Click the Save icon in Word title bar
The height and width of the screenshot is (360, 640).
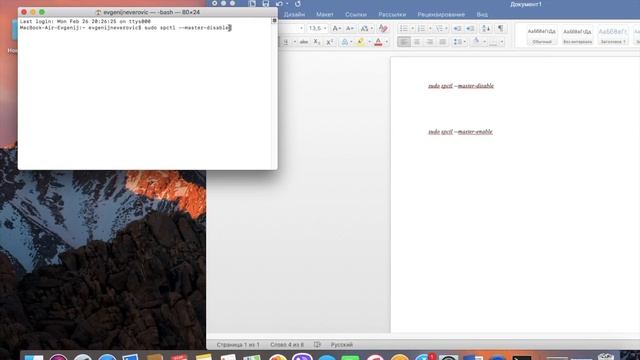pos(266,4)
